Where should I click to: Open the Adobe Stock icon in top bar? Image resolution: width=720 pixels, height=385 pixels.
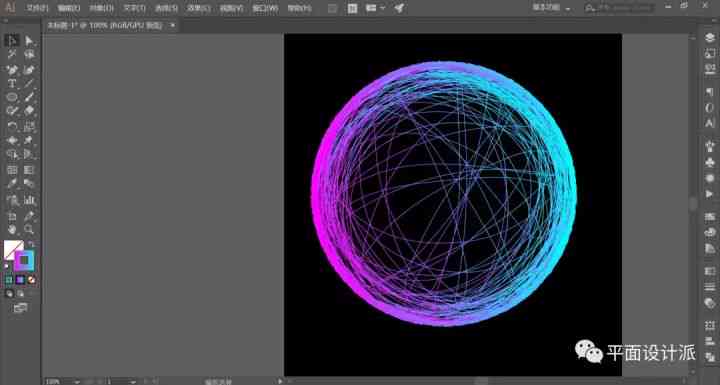coord(352,8)
